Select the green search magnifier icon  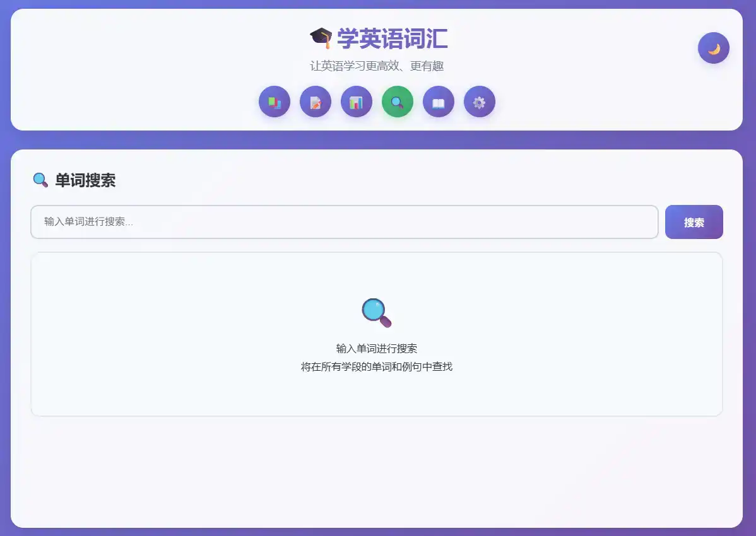click(397, 102)
